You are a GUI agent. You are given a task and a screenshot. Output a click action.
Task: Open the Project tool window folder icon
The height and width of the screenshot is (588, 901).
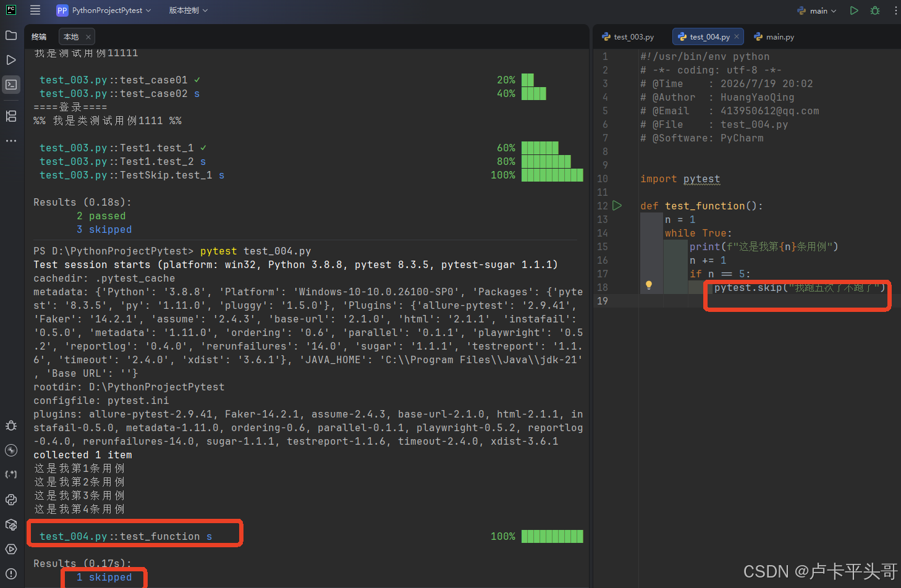point(11,35)
